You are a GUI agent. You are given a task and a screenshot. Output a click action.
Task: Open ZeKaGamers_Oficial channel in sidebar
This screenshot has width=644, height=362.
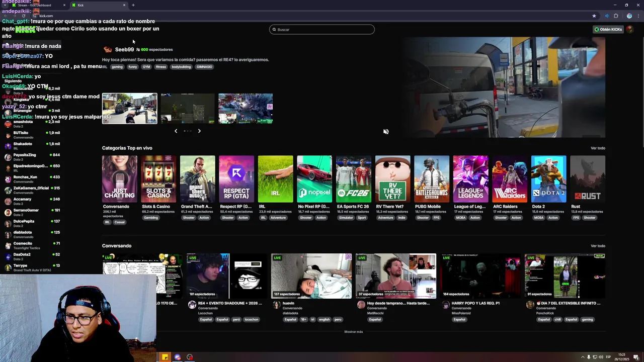(x=31, y=190)
